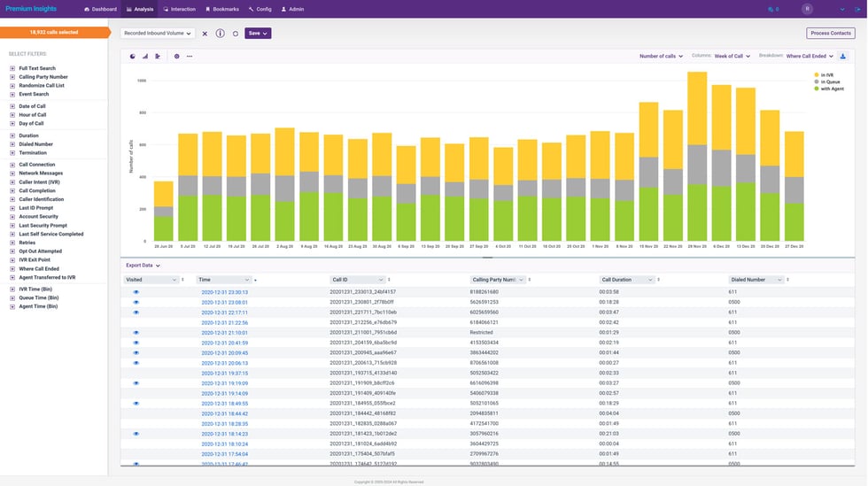Toggle visited eye for 2020-12-31 23:08:01 row
This screenshot has height=486, width=868.
point(136,302)
